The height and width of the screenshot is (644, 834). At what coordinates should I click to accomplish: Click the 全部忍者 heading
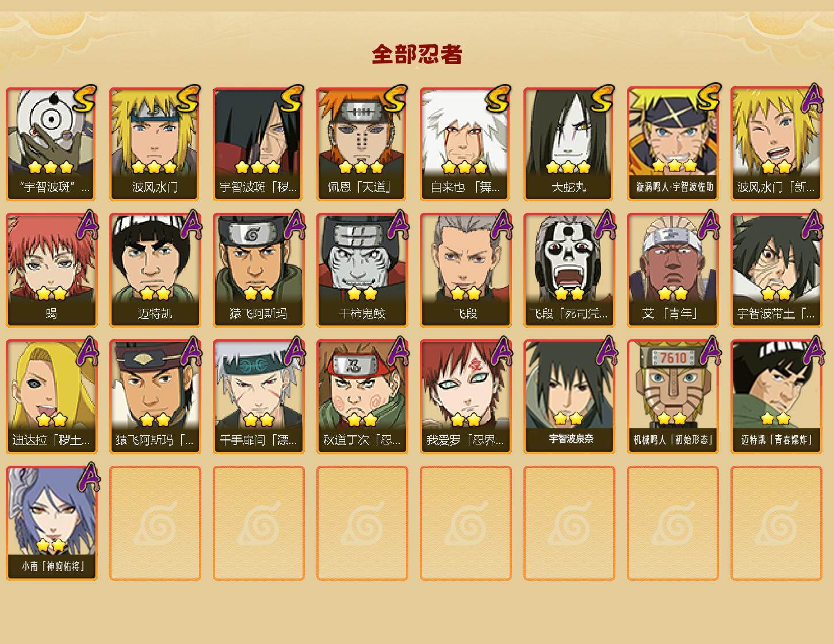(417, 54)
